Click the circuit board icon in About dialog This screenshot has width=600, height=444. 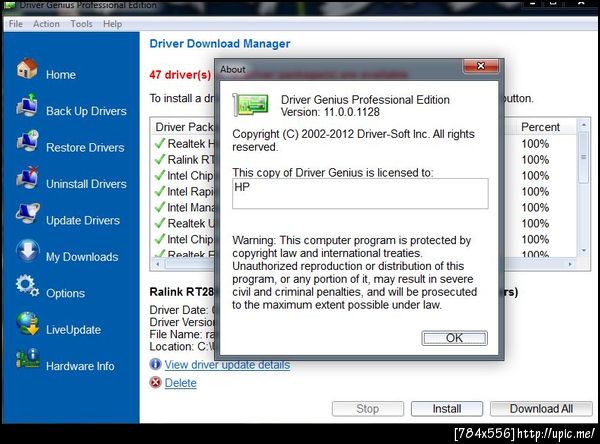point(251,104)
